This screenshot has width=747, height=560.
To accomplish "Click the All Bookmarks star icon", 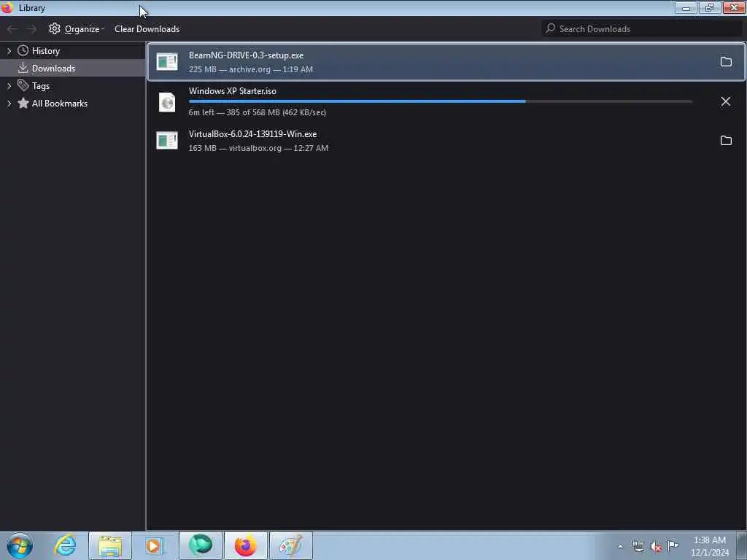I will (23, 103).
